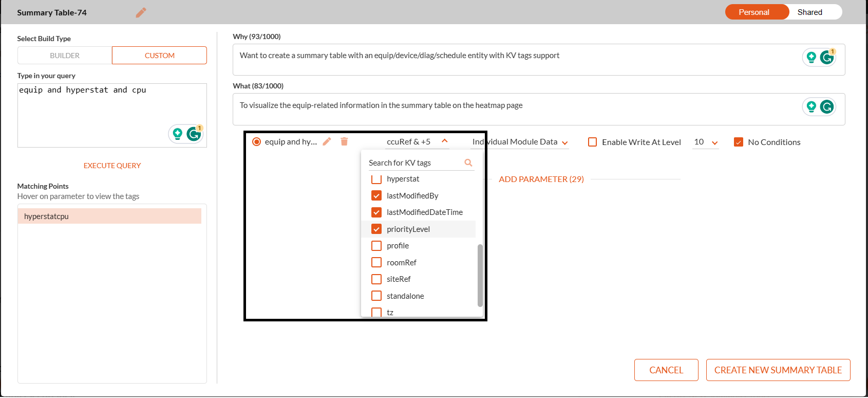Click the KV tags list scrollbar

(480, 275)
